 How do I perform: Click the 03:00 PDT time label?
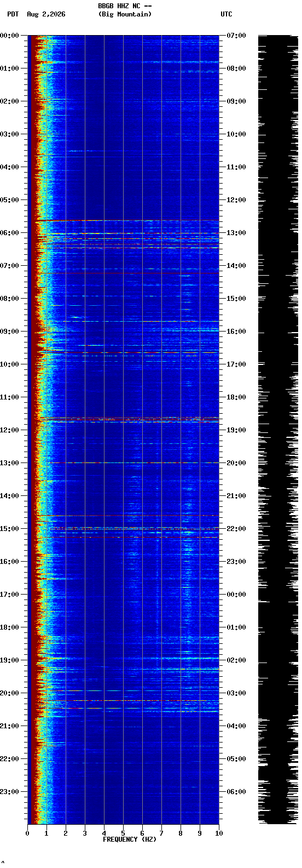point(10,134)
